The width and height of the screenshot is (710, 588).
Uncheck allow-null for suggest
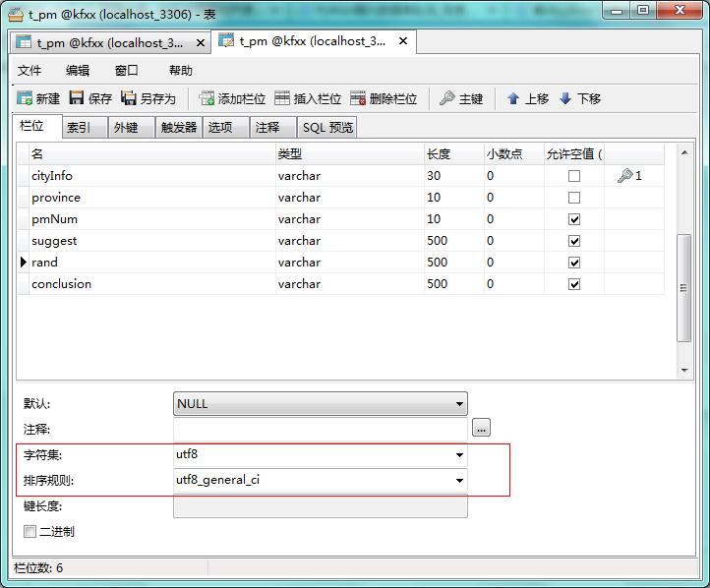pos(574,241)
